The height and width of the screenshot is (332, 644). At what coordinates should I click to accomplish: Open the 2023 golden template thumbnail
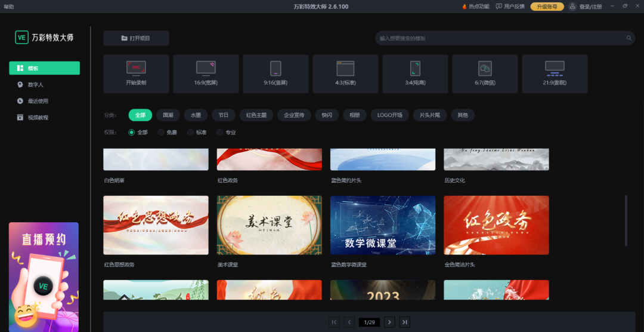[383, 290]
